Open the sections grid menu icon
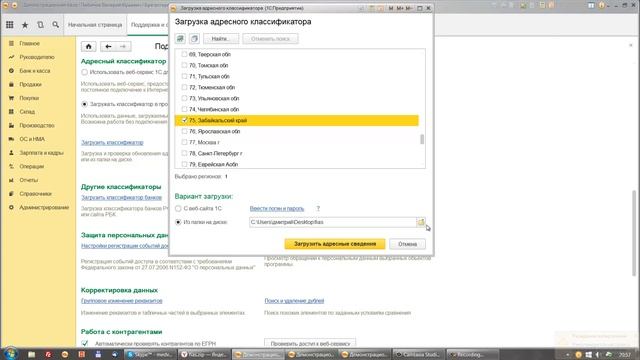Screen dimensions: 640x360 pos(9,25)
